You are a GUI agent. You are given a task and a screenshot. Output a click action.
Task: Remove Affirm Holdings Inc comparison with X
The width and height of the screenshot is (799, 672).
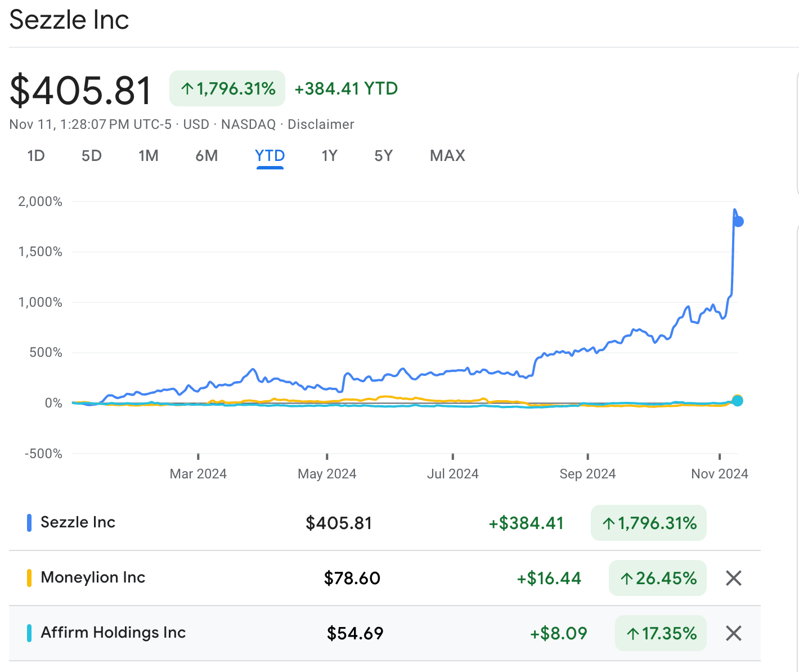tap(733, 633)
